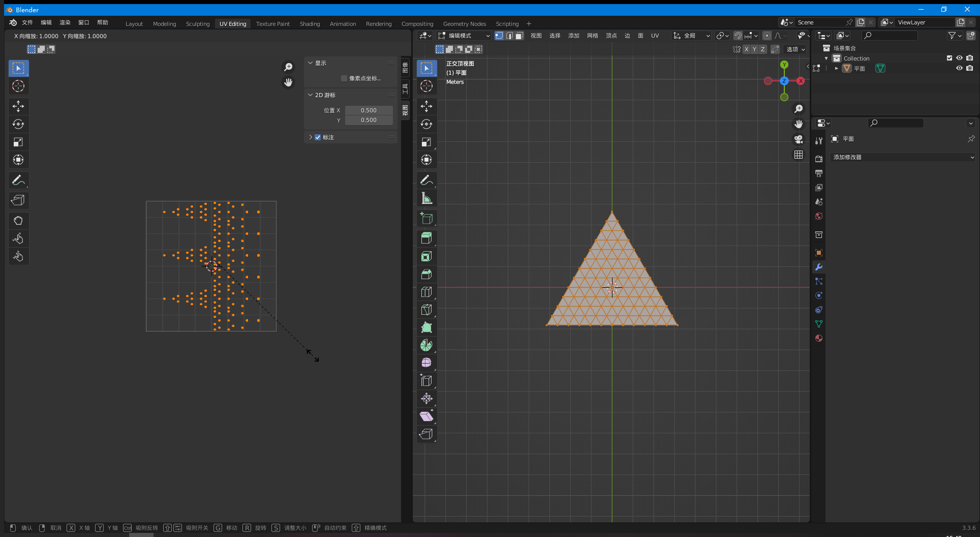980x537 pixels.
Task: Toggle camera view in 3D viewport
Action: pos(799,139)
